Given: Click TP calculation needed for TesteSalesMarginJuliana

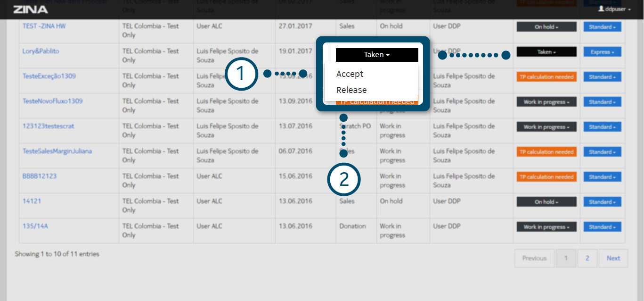Looking at the screenshot, I should (x=546, y=152).
